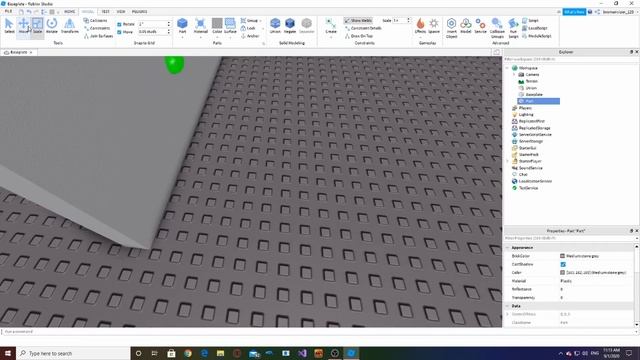Click the Lock tool

(248, 28)
